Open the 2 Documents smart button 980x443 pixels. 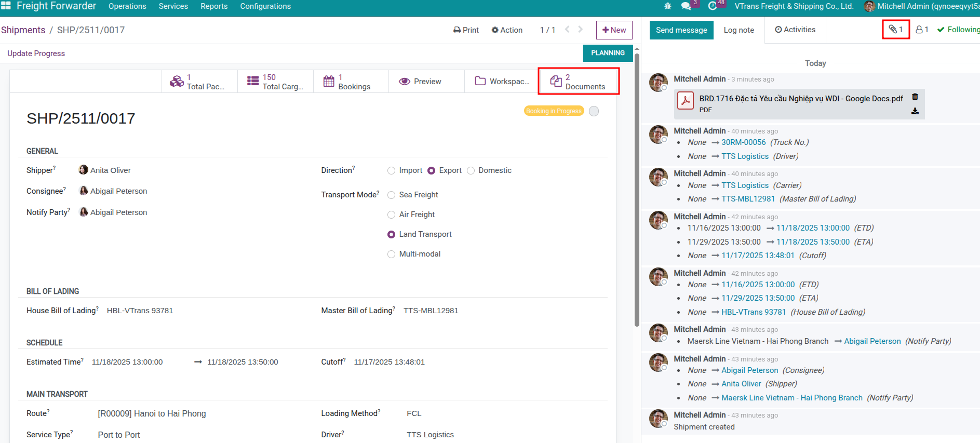coord(578,82)
